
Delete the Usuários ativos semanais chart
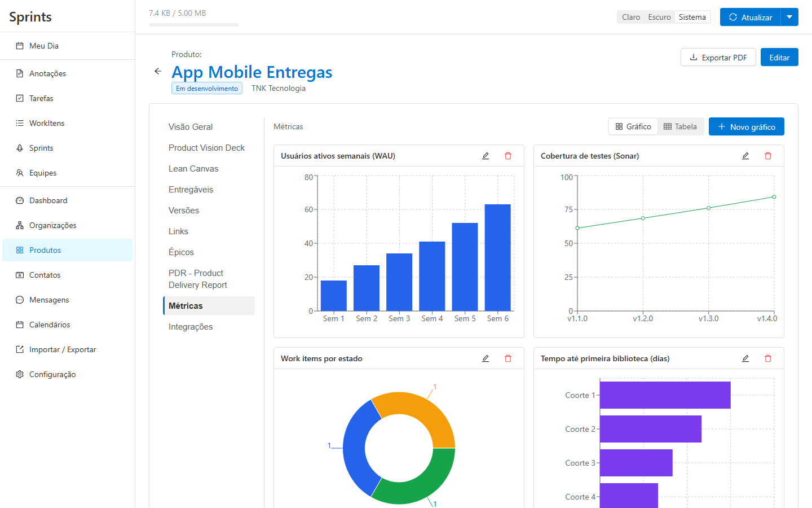[x=508, y=156]
